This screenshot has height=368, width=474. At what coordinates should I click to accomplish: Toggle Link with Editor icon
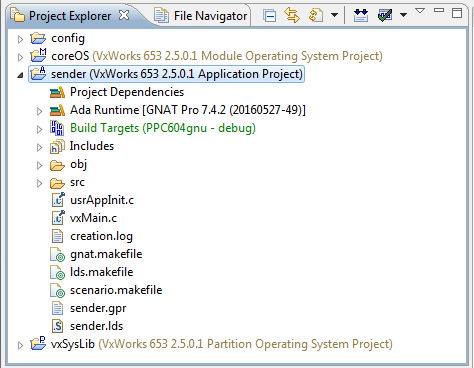tap(292, 15)
